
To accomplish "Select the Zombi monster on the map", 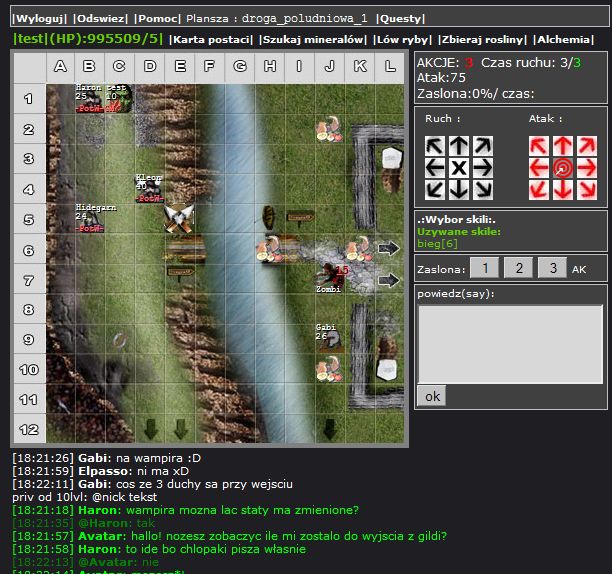I will (x=329, y=279).
